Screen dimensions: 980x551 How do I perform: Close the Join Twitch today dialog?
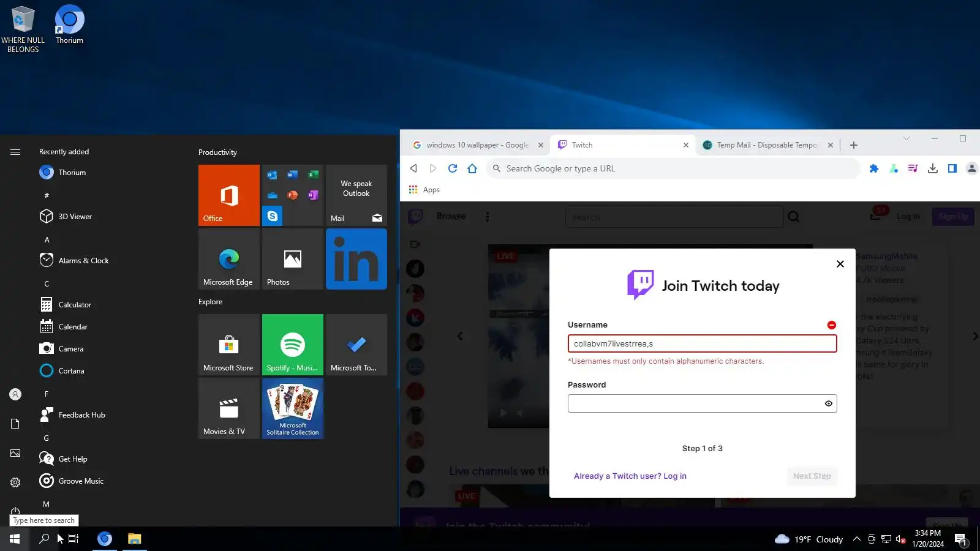[840, 264]
